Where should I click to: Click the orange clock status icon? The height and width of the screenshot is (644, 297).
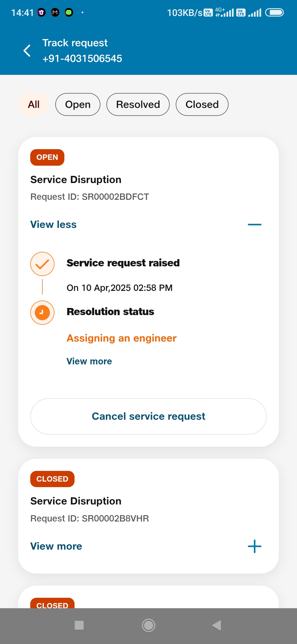click(x=42, y=312)
